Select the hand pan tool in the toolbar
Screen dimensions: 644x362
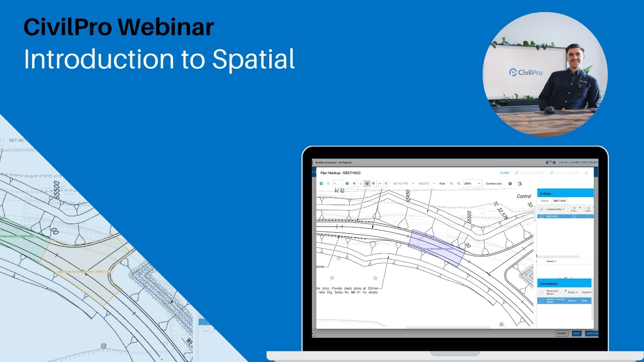(367, 184)
